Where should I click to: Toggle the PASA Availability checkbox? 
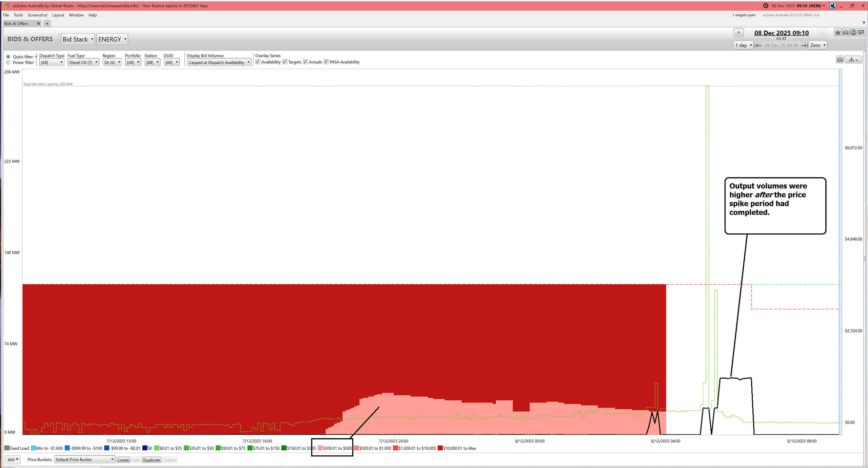click(326, 62)
